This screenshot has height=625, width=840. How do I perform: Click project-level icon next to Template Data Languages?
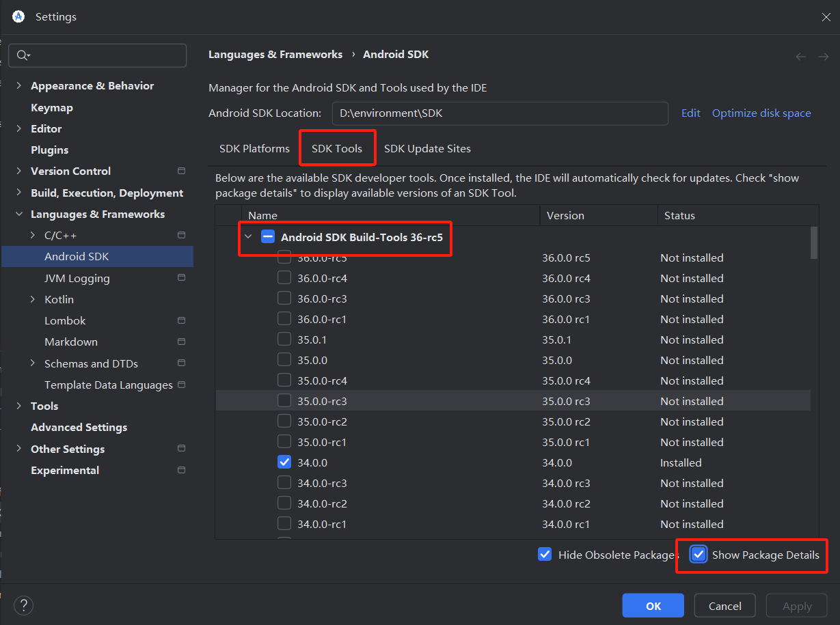181,385
